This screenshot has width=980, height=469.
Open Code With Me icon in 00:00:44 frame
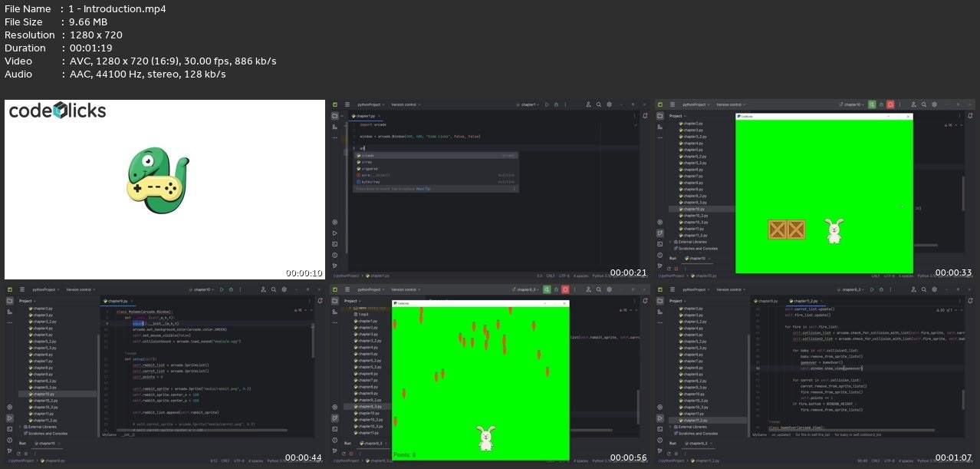click(x=263, y=289)
